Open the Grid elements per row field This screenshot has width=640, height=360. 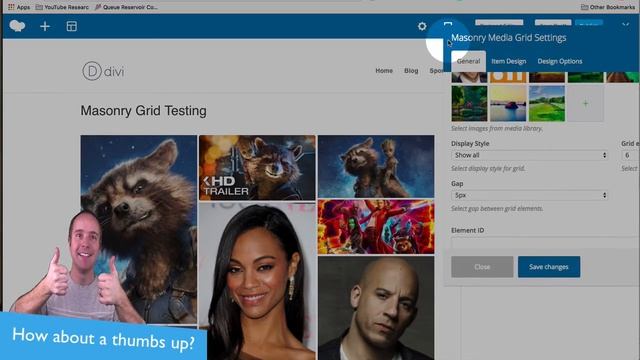[630, 155]
